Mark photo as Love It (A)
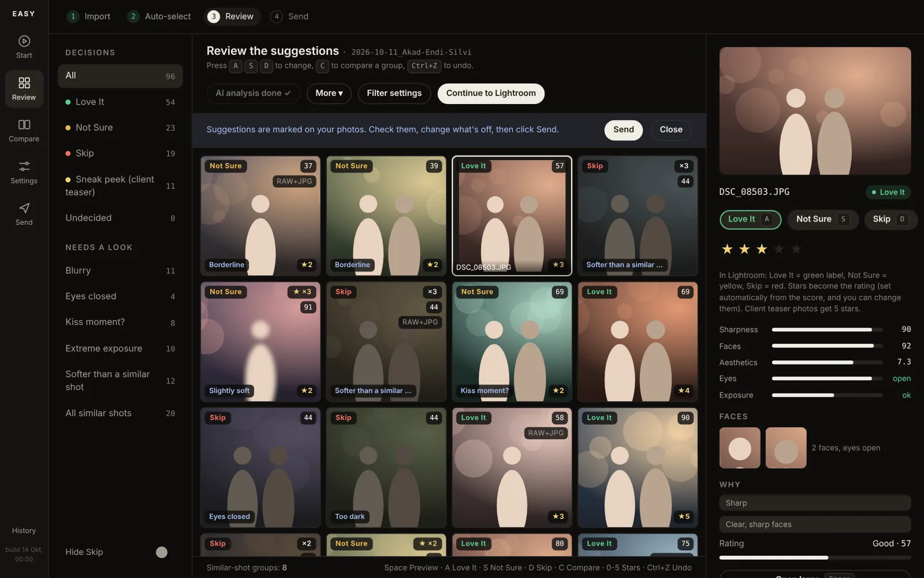The width and height of the screenshot is (924, 578). [750, 220]
